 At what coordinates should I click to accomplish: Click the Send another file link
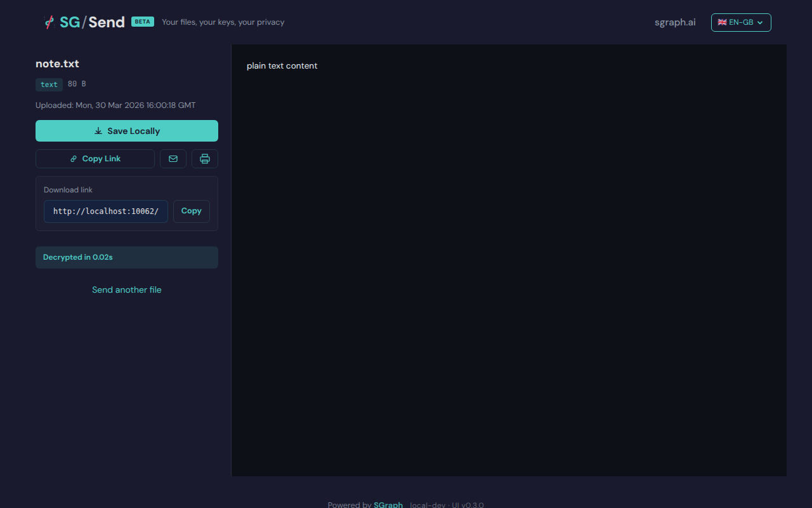click(127, 290)
